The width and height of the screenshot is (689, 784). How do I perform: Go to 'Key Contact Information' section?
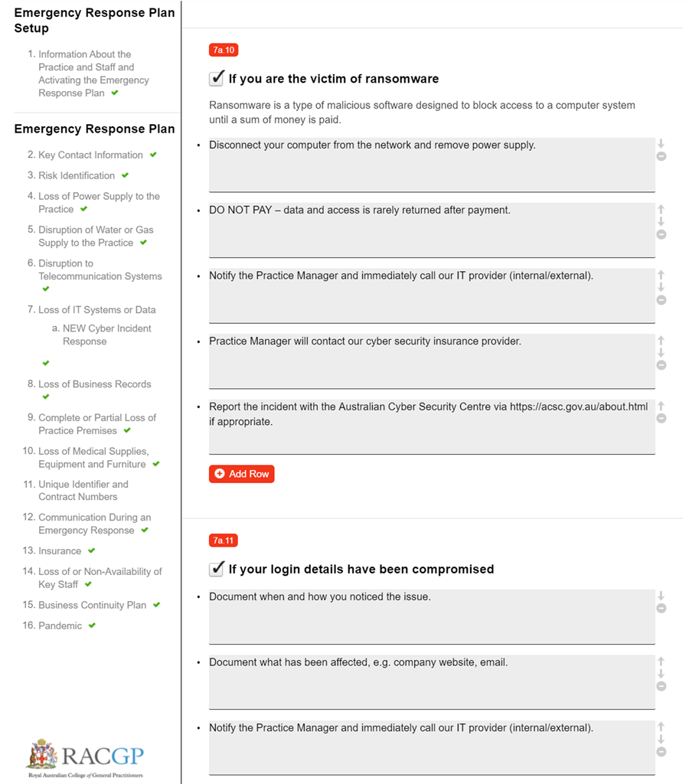point(90,155)
